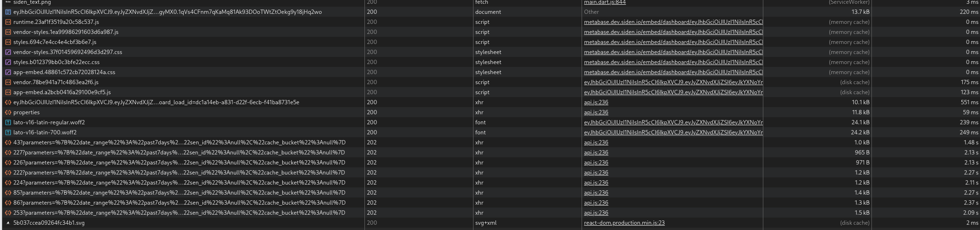The image size is (980, 230).
Task: Select the 253?parameters request taking 2.09 s
Action: point(490,213)
